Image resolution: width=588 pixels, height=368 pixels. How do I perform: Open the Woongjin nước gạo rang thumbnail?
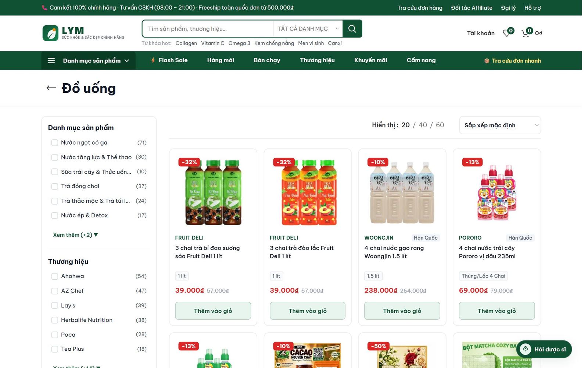[402, 192]
